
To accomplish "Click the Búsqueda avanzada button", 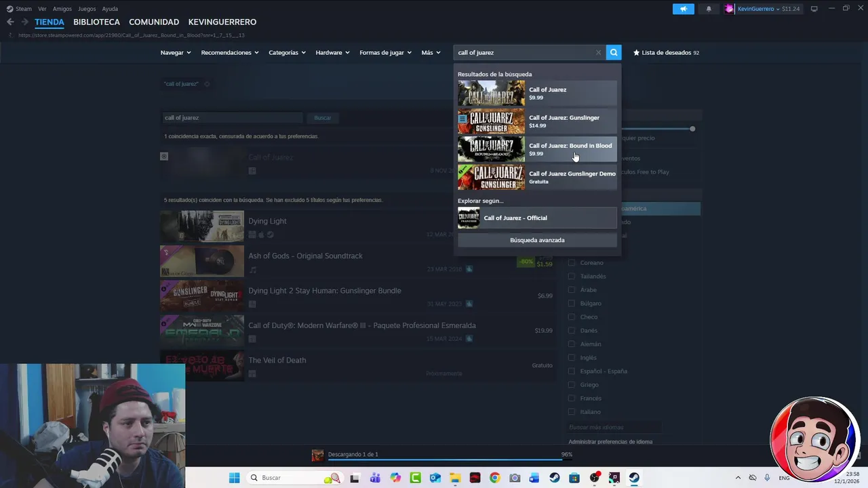I will pos(537,240).
